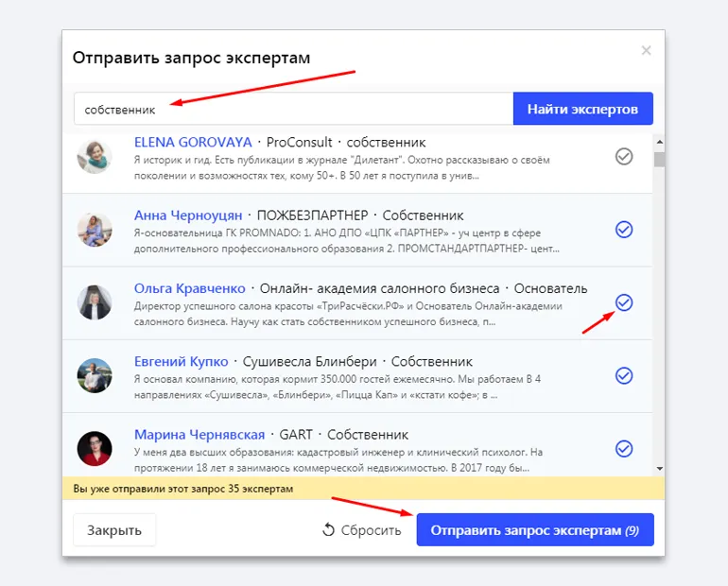This screenshot has width=728, height=586.
Task: Uncheck expert Анна Черноуцян
Action: point(624,230)
